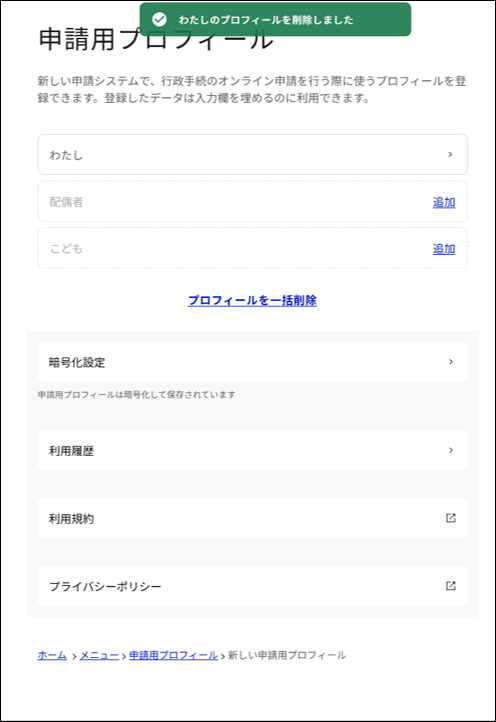This screenshot has width=496, height=722.
Task: Click the chevron icon beside 暗号化設定
Action: point(451,362)
